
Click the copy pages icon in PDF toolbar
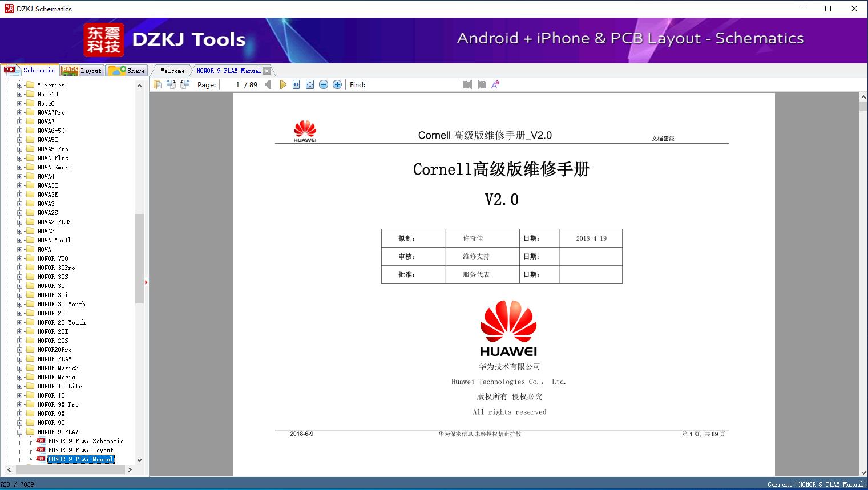pos(158,84)
